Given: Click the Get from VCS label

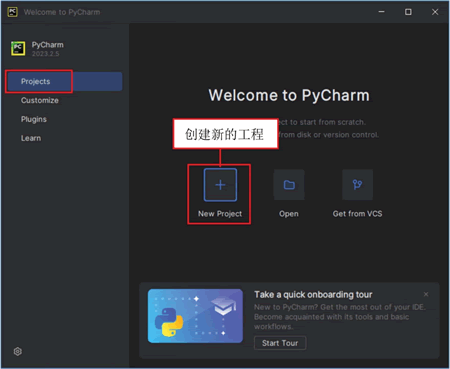Looking at the screenshot, I should (x=357, y=214).
